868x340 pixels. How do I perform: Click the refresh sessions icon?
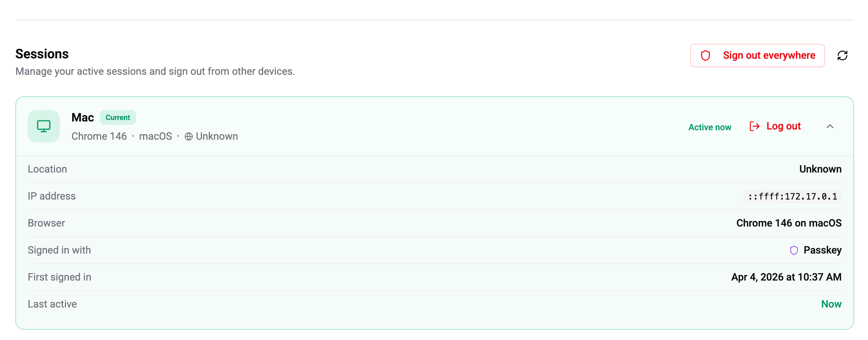pyautogui.click(x=842, y=55)
